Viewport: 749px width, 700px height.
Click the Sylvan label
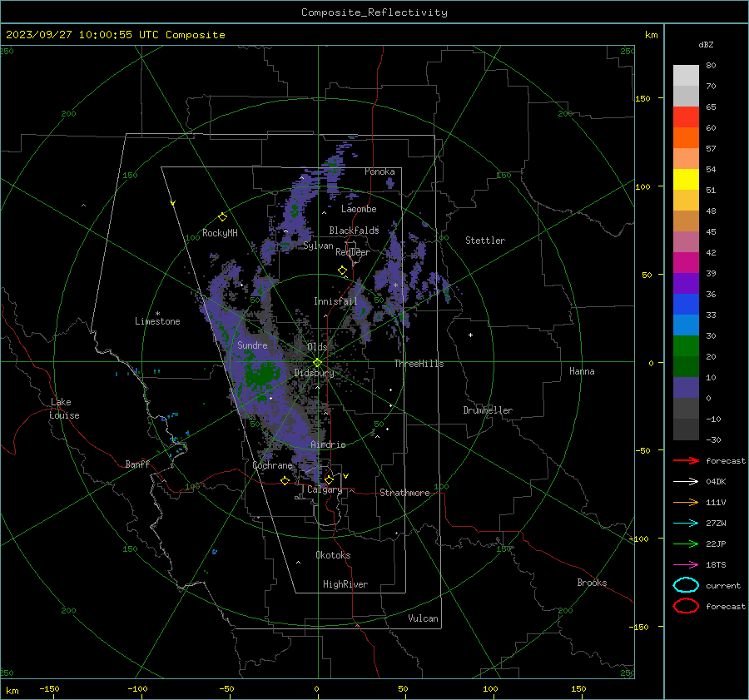pyautogui.click(x=318, y=246)
